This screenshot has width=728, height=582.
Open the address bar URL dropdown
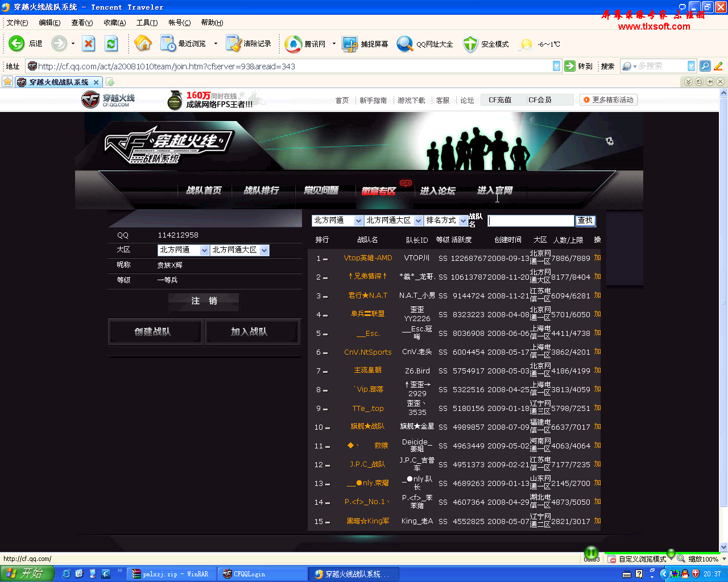(x=556, y=66)
